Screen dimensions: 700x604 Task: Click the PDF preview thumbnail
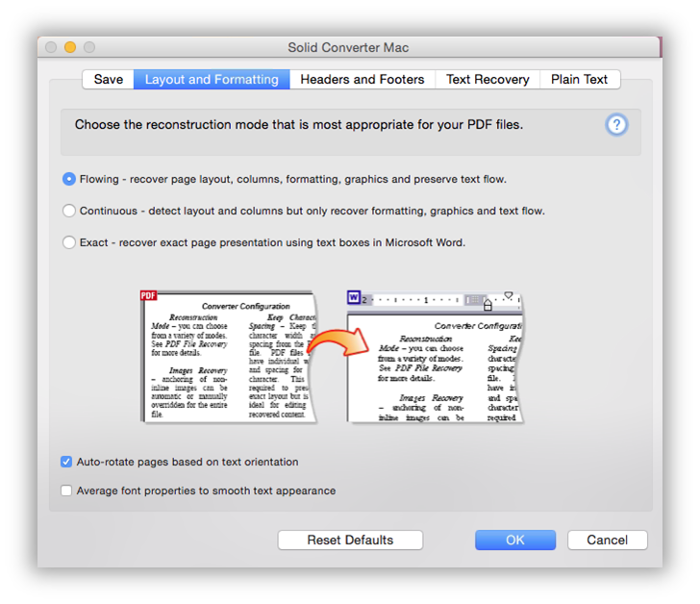[x=229, y=357]
